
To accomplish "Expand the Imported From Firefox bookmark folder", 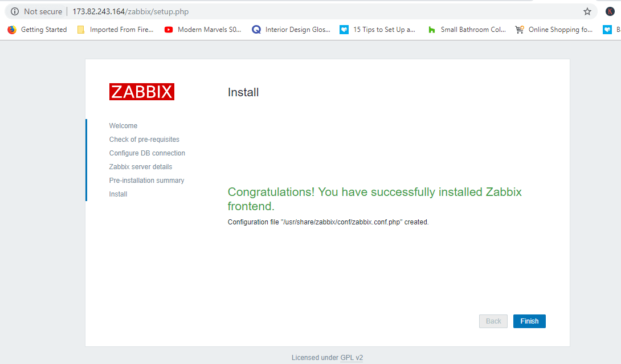I will [115, 30].
